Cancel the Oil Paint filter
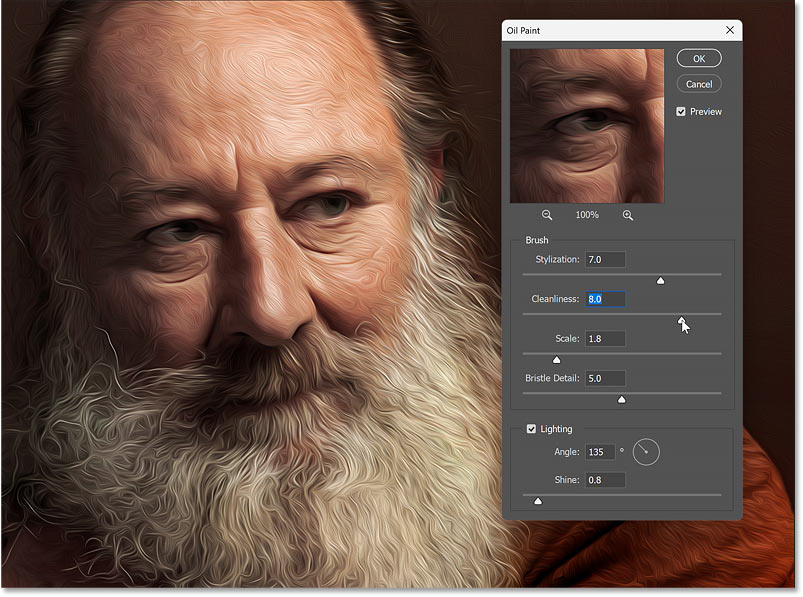 pyautogui.click(x=699, y=84)
